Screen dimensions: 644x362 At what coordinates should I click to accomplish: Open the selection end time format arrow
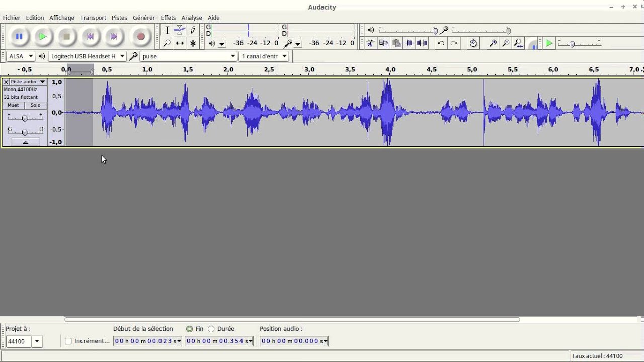coord(251,341)
